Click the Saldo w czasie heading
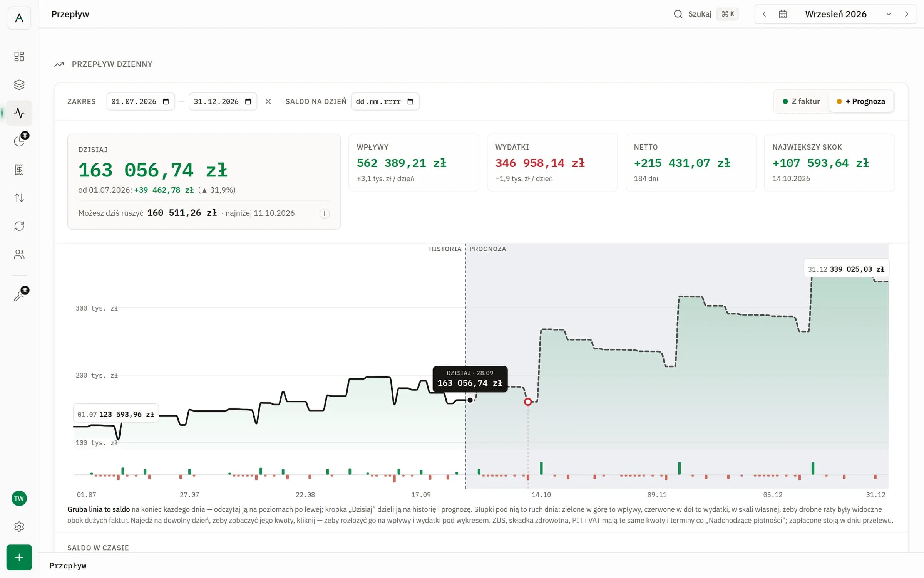The height and width of the screenshot is (578, 924). click(98, 548)
